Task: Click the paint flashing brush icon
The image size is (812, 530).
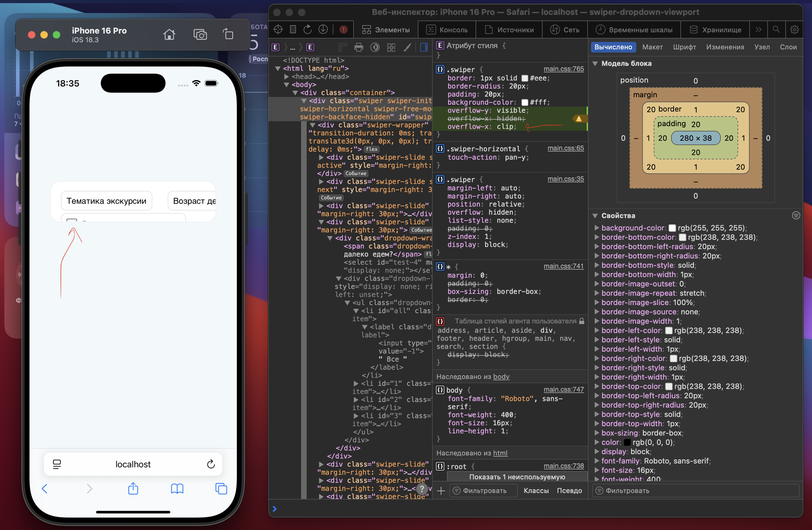Action: click(407, 47)
